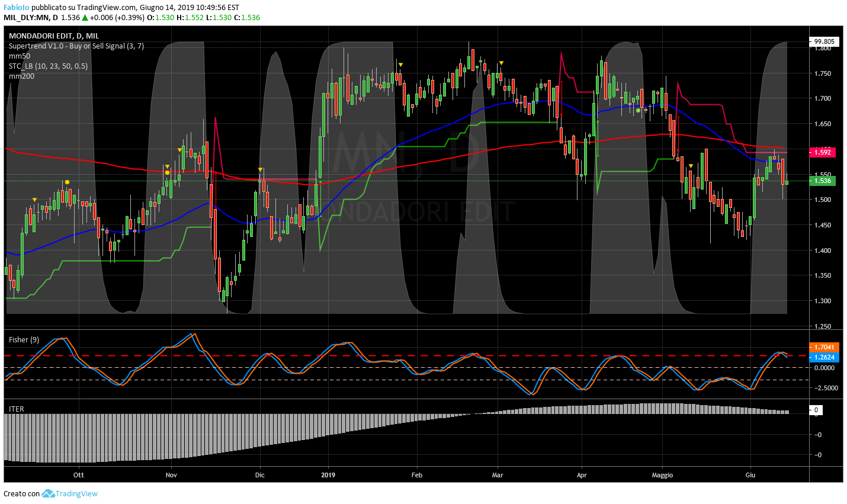Viewport: 847px width, 504px height.
Task: Click the green dot buy signal near late April
Action: coord(638,110)
